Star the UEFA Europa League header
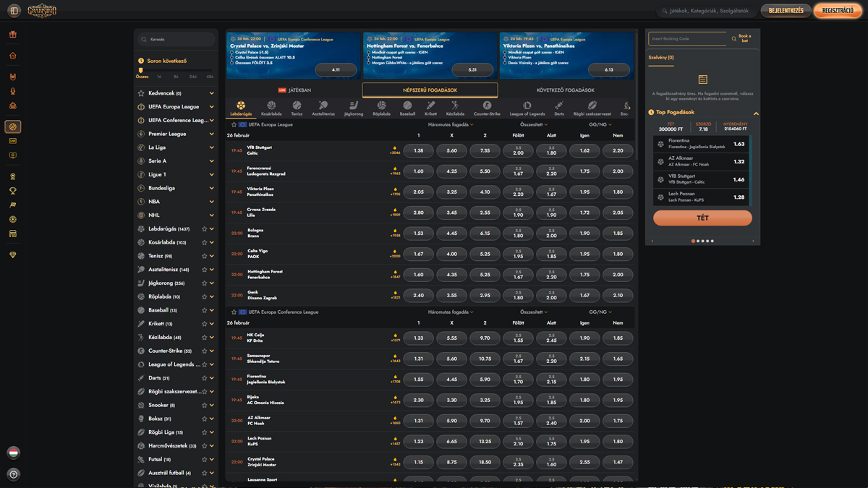 point(234,124)
